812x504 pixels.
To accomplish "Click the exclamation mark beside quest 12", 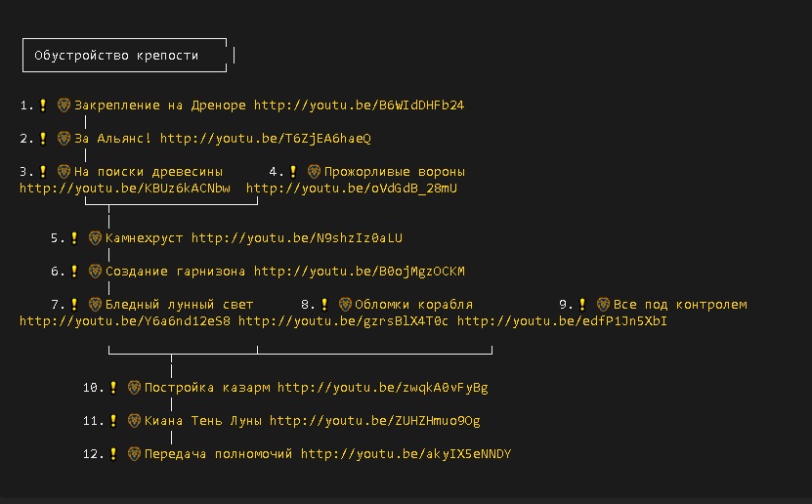I will pyautogui.click(x=113, y=454).
